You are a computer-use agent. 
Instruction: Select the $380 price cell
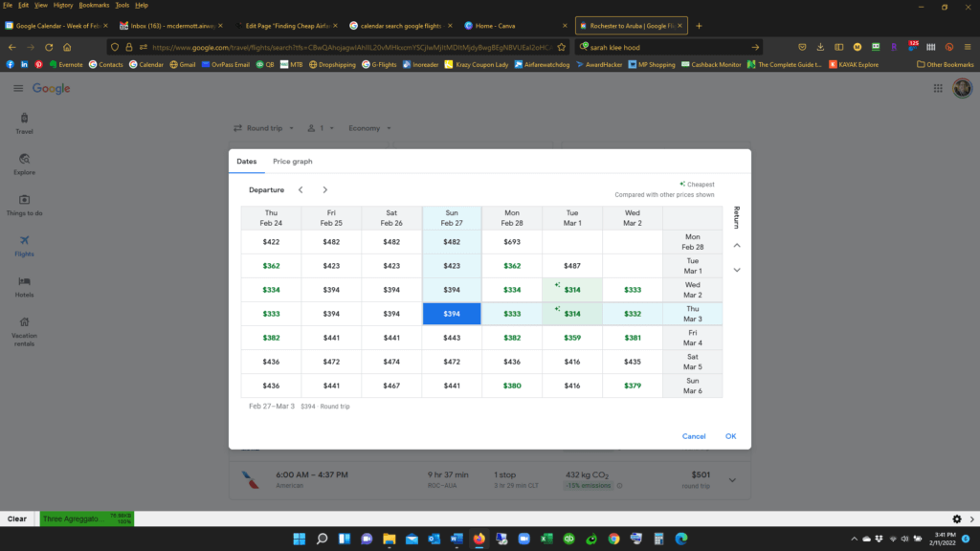tap(512, 386)
